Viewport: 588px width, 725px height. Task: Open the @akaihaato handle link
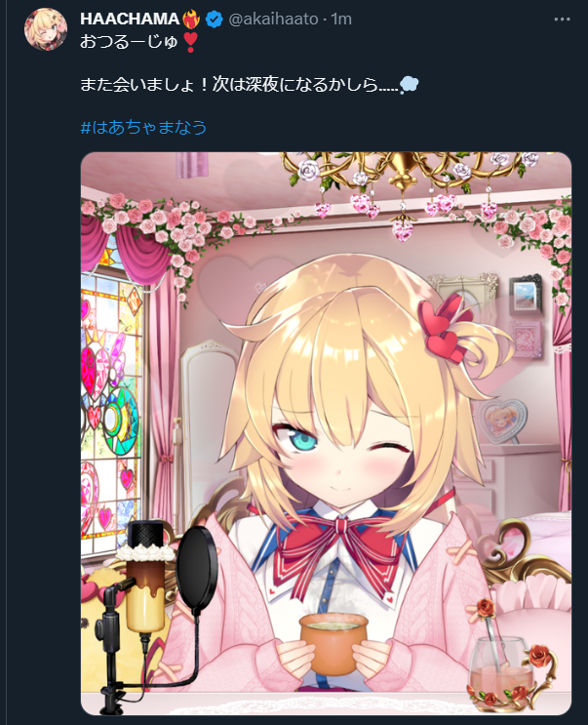click(x=273, y=19)
